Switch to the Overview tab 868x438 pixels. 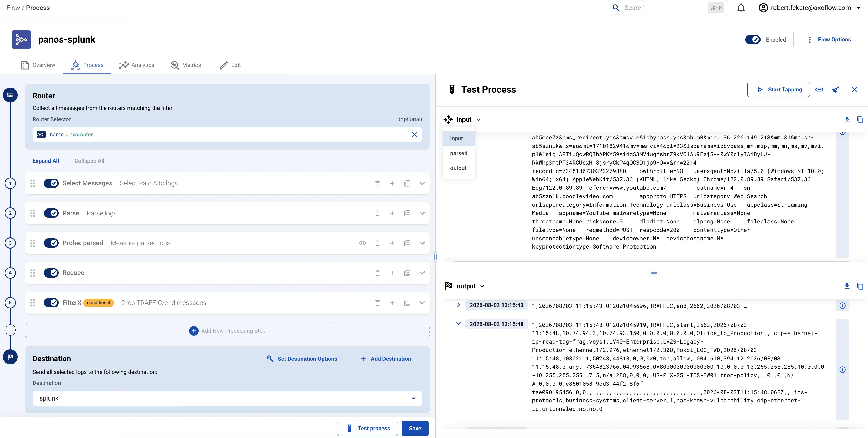coord(38,65)
